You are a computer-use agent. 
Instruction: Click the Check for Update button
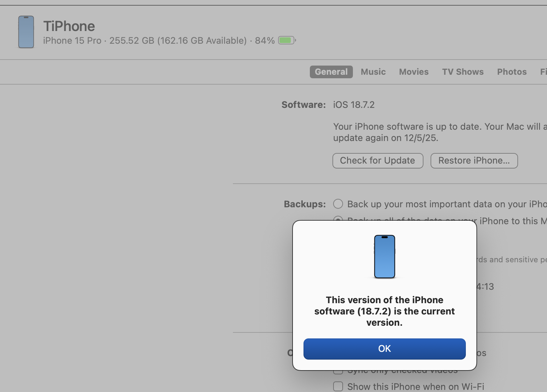(378, 161)
